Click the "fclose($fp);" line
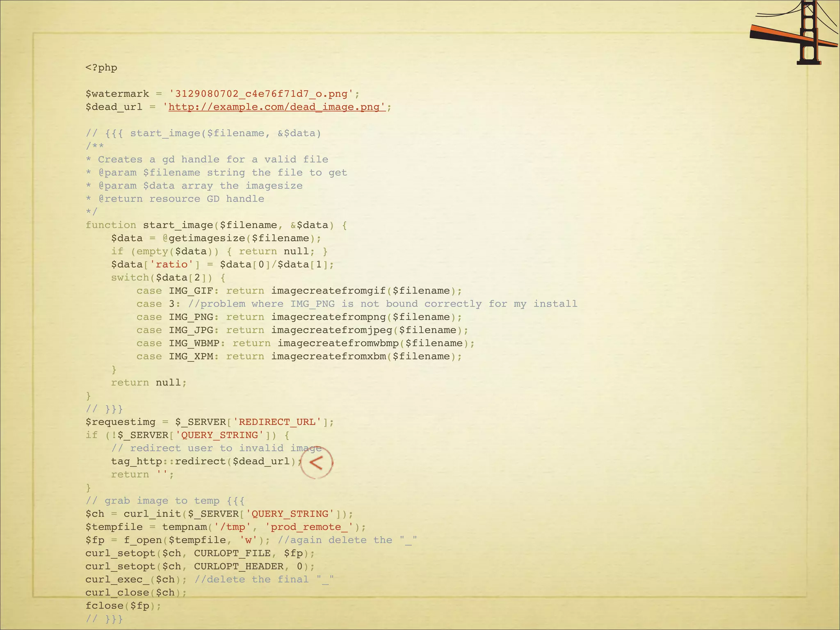Viewport: 840px width, 630px height. coord(123,606)
